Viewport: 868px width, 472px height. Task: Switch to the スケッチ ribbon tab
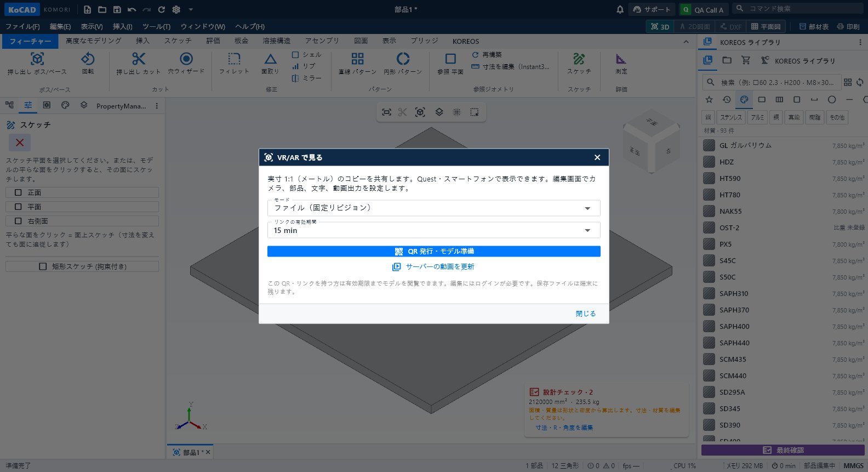tap(178, 41)
